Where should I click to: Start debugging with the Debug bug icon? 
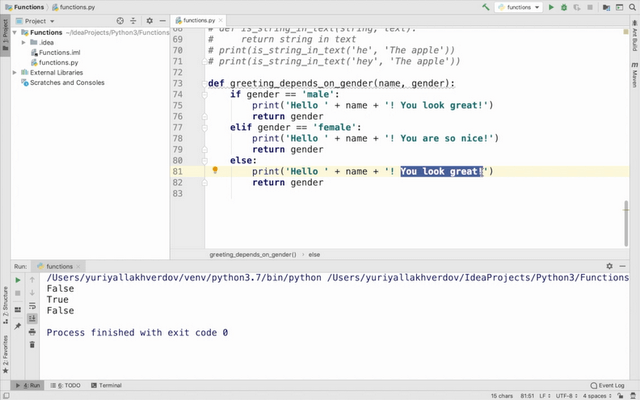pos(564,7)
